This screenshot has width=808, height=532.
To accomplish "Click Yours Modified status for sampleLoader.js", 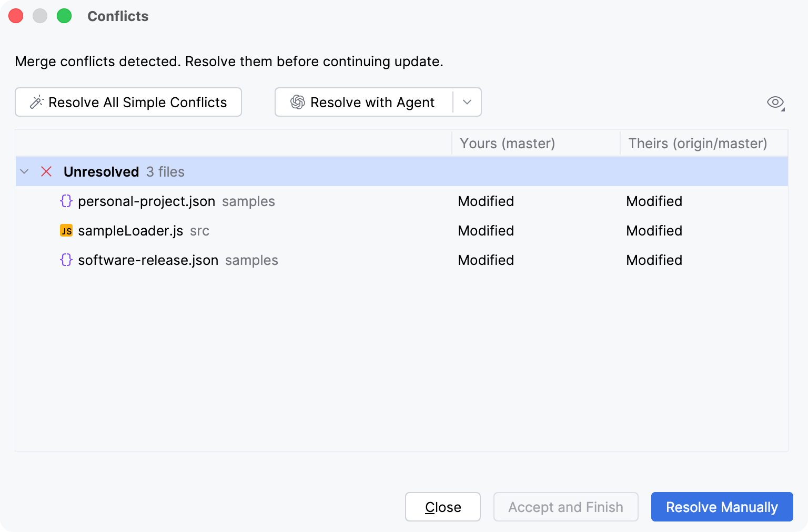I will pyautogui.click(x=486, y=230).
